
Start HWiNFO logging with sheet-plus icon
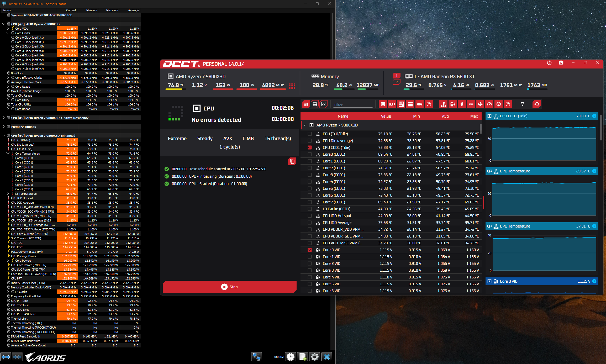(x=302, y=357)
